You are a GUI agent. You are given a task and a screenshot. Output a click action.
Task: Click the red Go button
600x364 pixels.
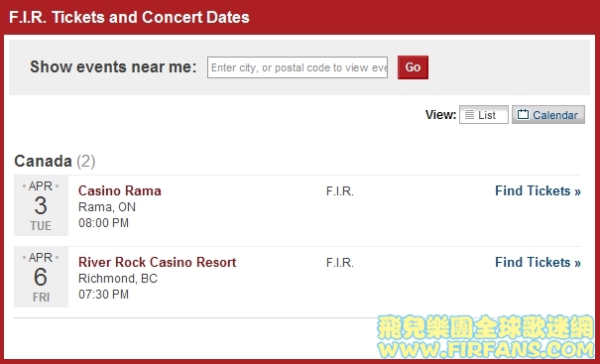click(413, 67)
